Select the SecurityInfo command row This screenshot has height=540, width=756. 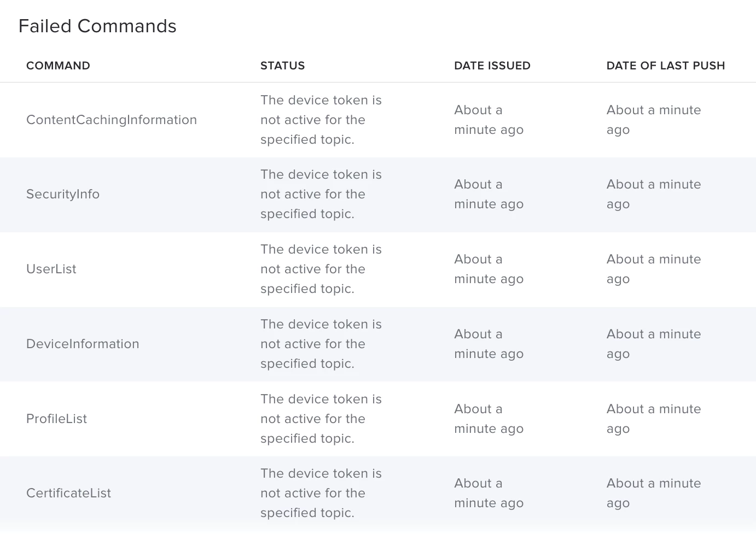(378, 195)
